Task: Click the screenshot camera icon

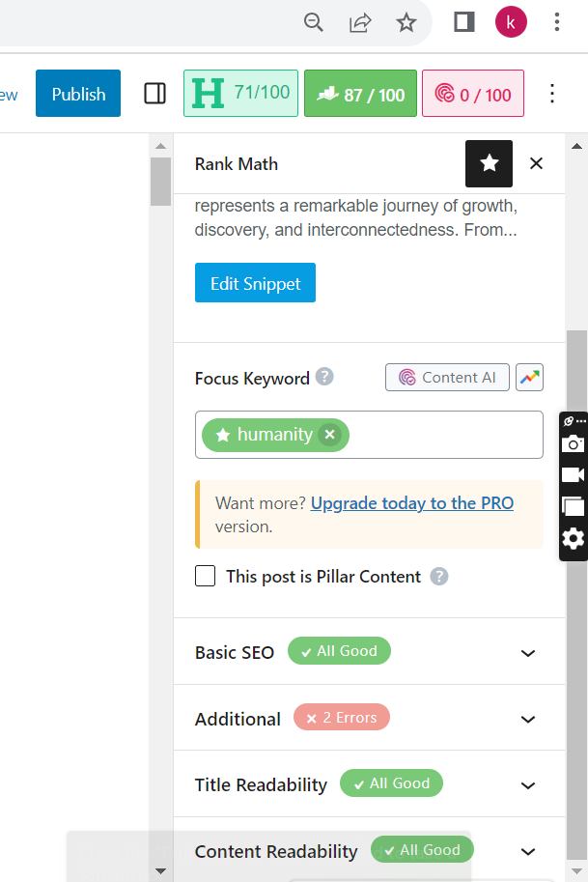Action: (574, 444)
